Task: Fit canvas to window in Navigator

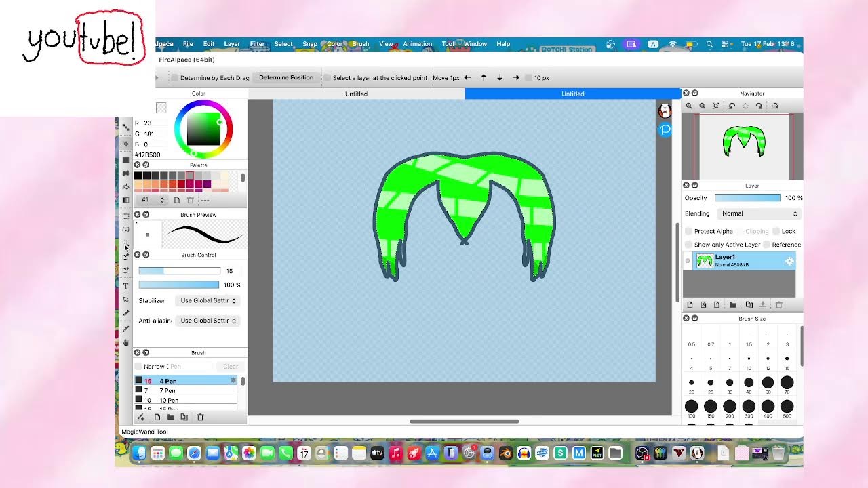Action: click(x=716, y=106)
